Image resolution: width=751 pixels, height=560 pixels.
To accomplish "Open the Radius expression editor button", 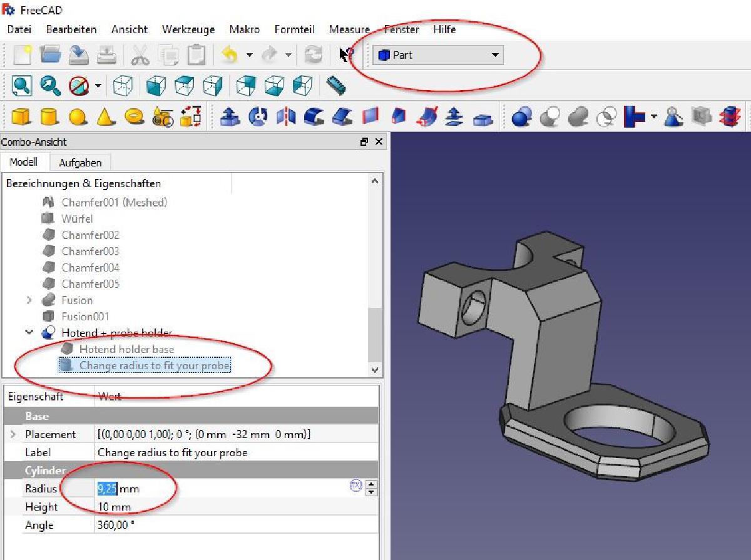I will pos(356,485).
